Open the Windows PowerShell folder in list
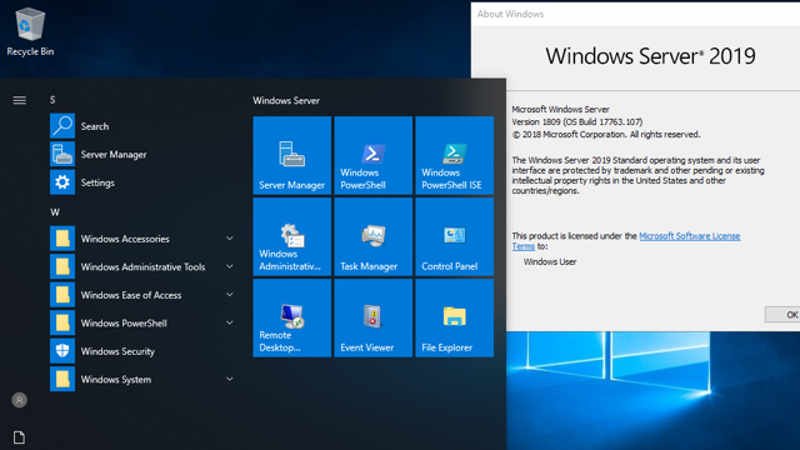800x450 pixels. (x=141, y=323)
